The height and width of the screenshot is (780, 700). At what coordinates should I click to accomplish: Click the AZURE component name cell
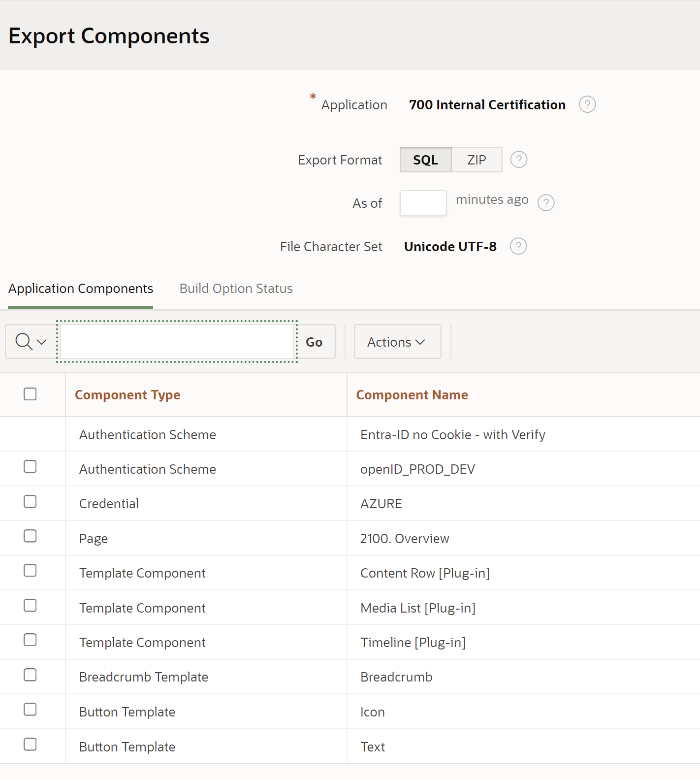pos(523,504)
